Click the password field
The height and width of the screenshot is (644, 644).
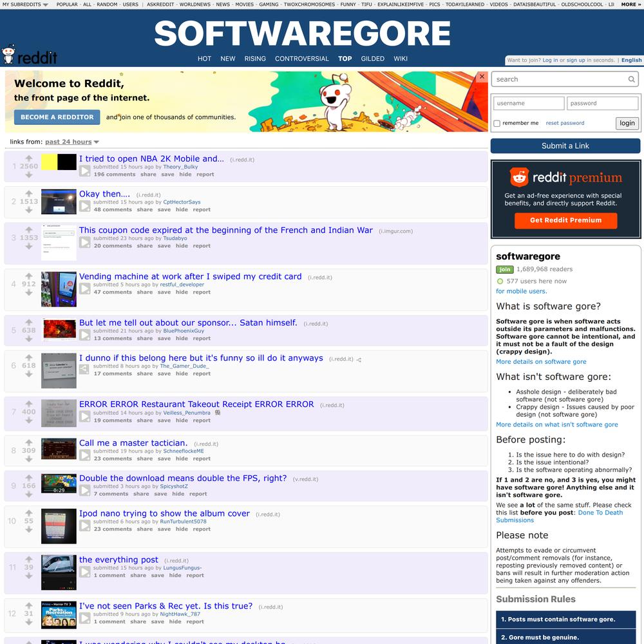(x=603, y=103)
